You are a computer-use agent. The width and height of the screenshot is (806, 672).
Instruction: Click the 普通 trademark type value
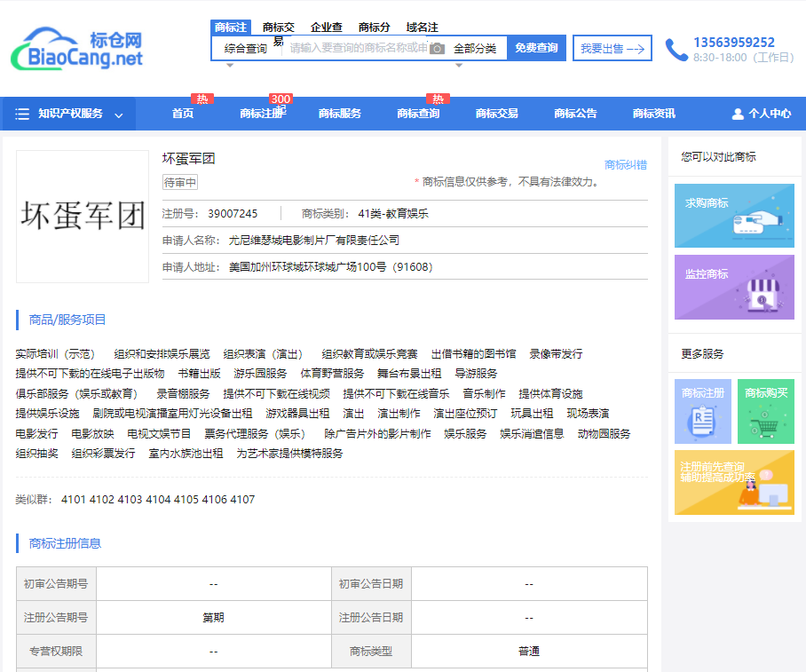pos(529,652)
